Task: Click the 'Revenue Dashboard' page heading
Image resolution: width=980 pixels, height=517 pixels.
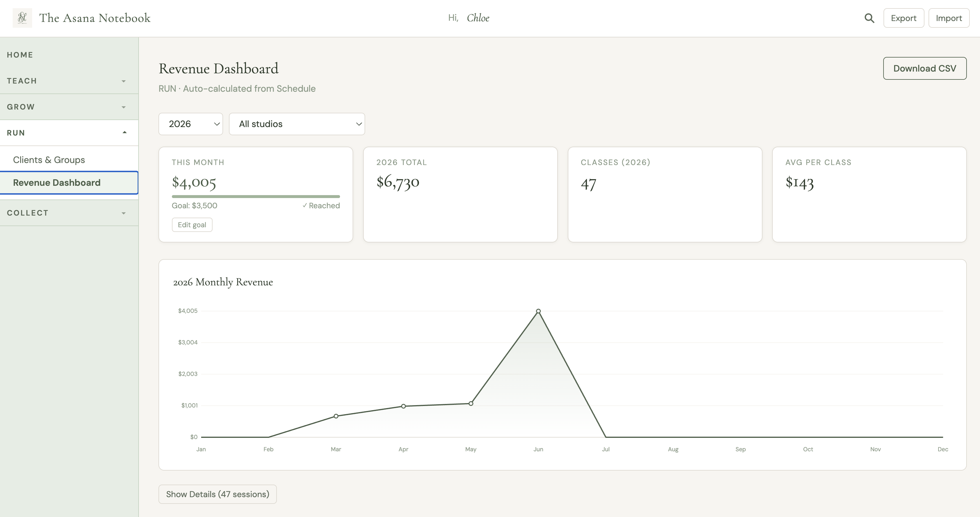Action: (x=219, y=68)
